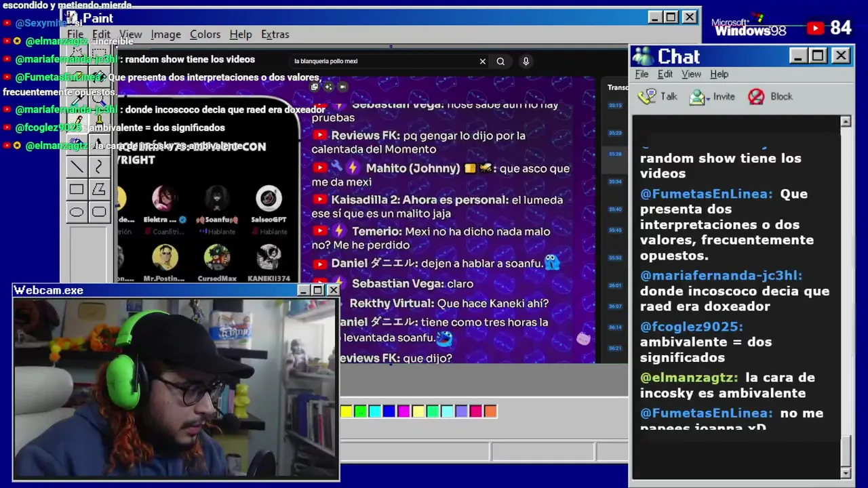
Task: Jump to transcript timestamp 35:28
Action: click(x=615, y=154)
